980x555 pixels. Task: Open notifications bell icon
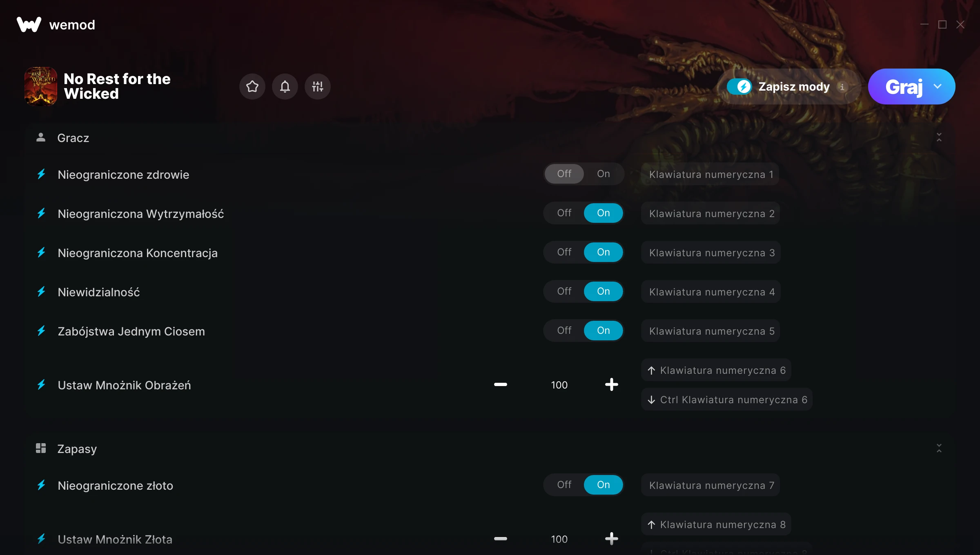point(285,87)
